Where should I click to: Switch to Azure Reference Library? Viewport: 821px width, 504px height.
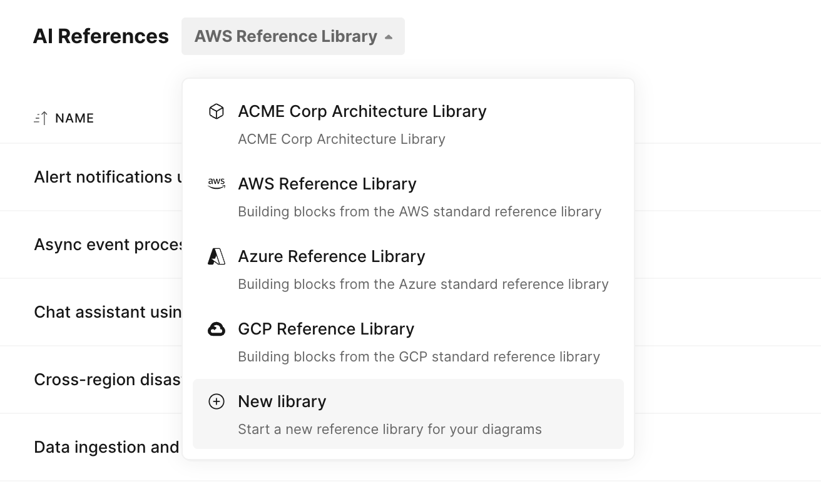pos(408,269)
